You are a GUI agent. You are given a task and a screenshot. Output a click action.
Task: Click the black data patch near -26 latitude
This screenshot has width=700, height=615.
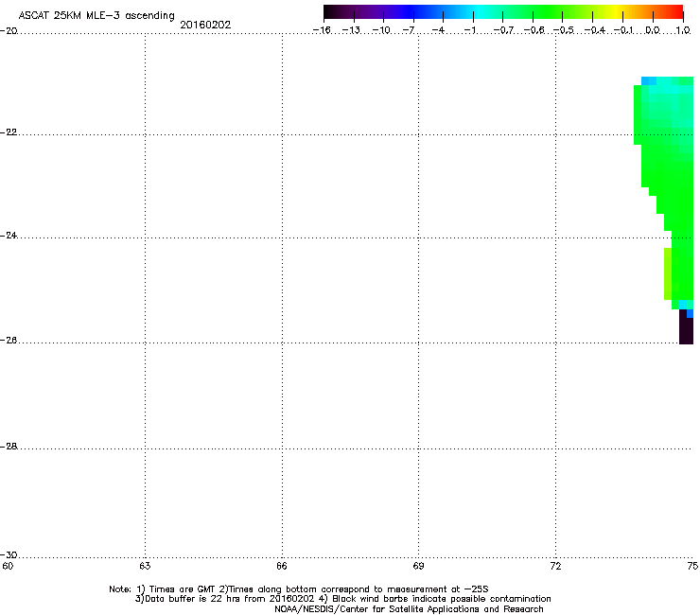(686, 329)
